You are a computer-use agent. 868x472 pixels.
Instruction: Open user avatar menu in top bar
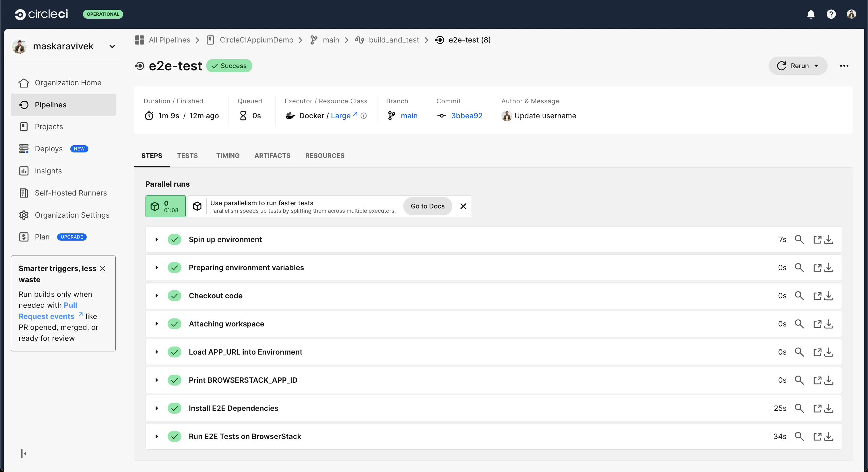click(x=851, y=14)
